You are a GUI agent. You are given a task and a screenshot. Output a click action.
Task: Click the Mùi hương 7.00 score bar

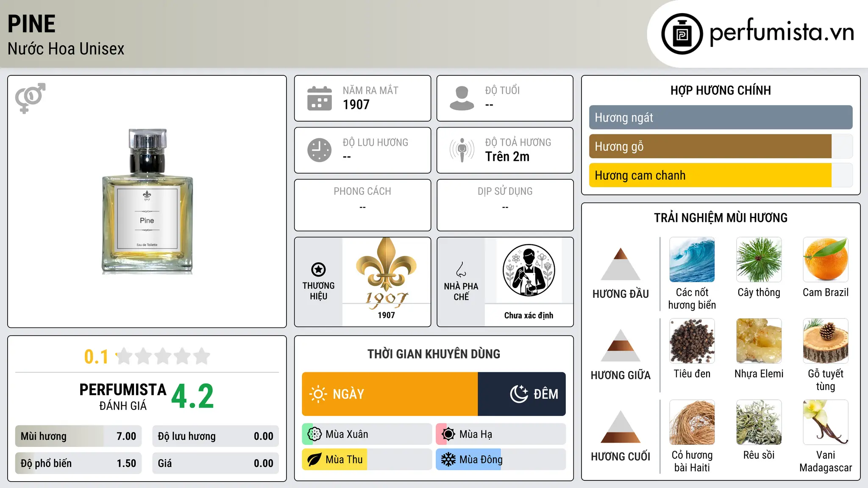pyautogui.click(x=78, y=436)
